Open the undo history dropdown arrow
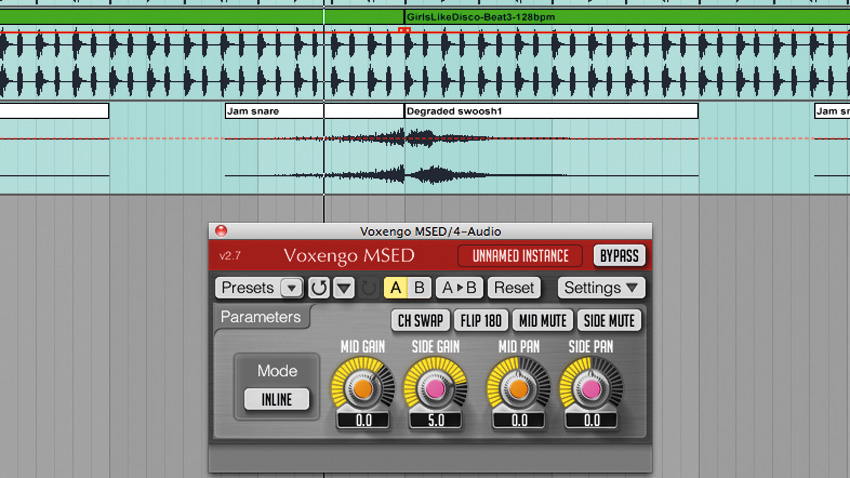 click(344, 288)
